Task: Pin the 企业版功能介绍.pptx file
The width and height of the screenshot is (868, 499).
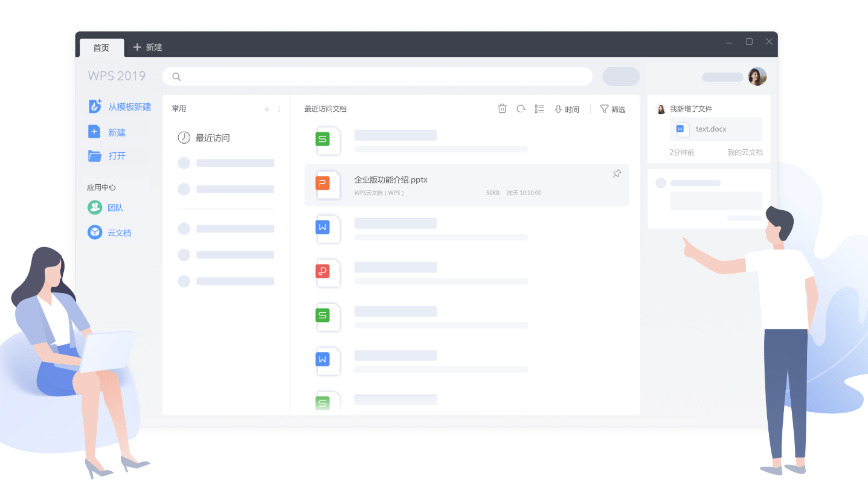Action: pyautogui.click(x=617, y=174)
